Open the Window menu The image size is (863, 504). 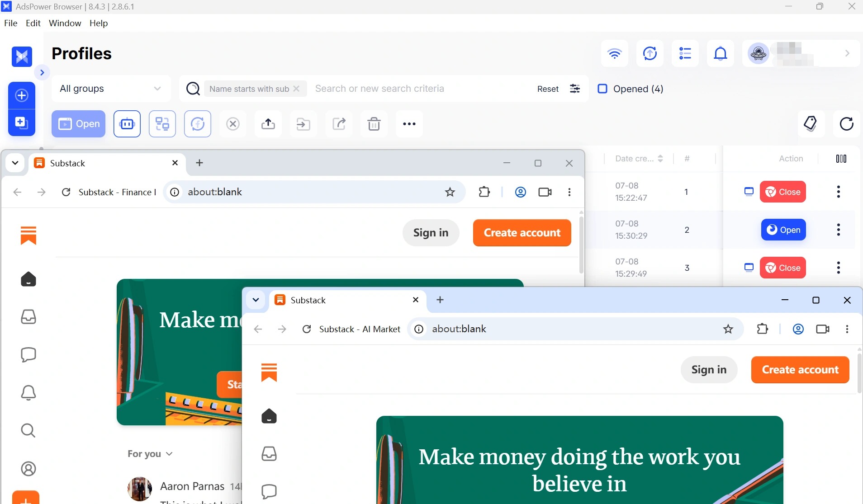pyautogui.click(x=65, y=23)
